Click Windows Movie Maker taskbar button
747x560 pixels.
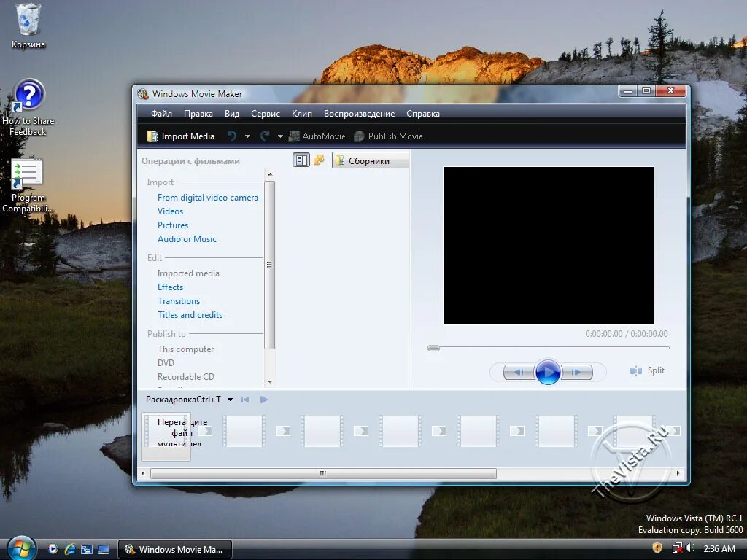tap(175, 549)
